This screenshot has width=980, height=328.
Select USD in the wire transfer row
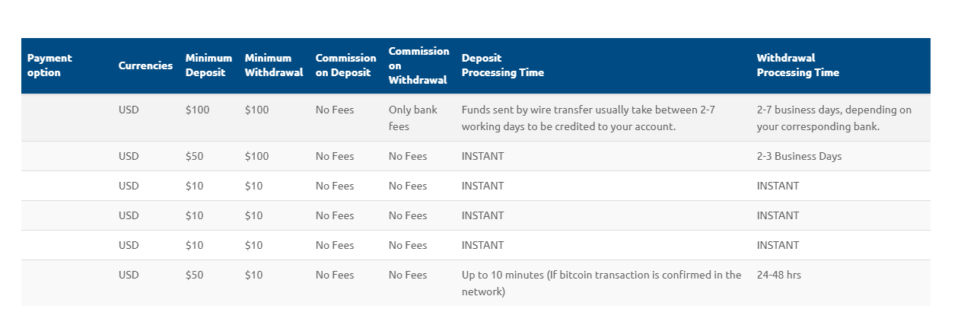pos(129,110)
